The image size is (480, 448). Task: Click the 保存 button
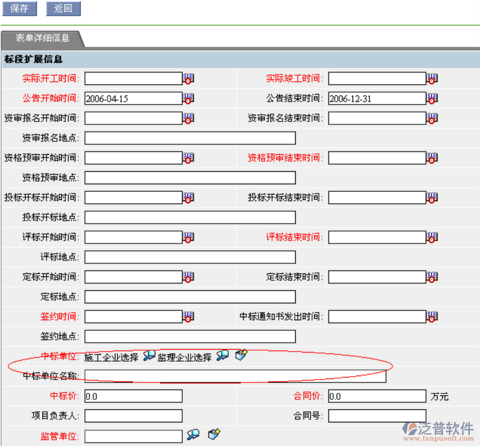tap(19, 8)
